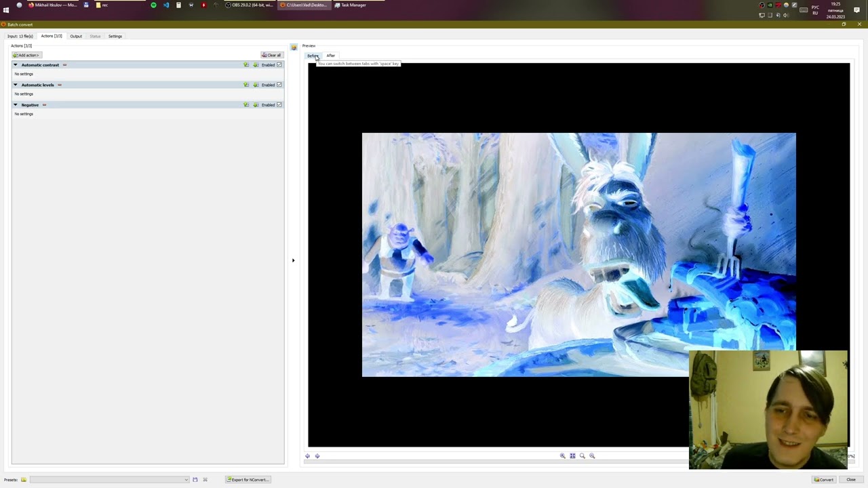Open Firefox Mikhail Itkulov taskbar window
The height and width of the screenshot is (488, 868).
coord(53,5)
